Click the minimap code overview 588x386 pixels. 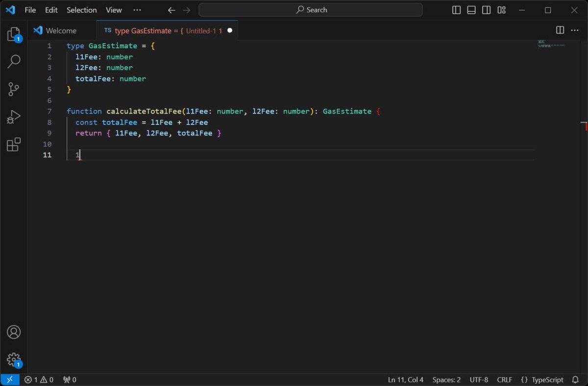pyautogui.click(x=551, y=44)
